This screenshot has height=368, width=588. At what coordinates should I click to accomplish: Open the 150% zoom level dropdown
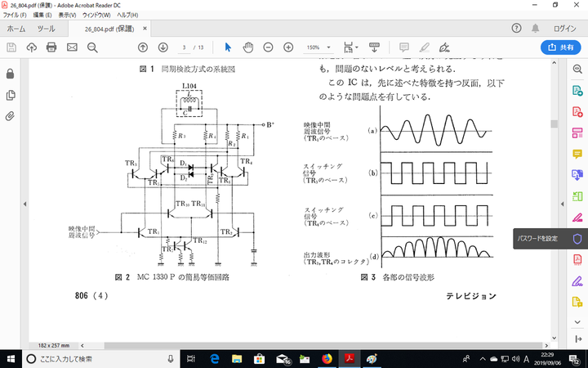coord(318,47)
